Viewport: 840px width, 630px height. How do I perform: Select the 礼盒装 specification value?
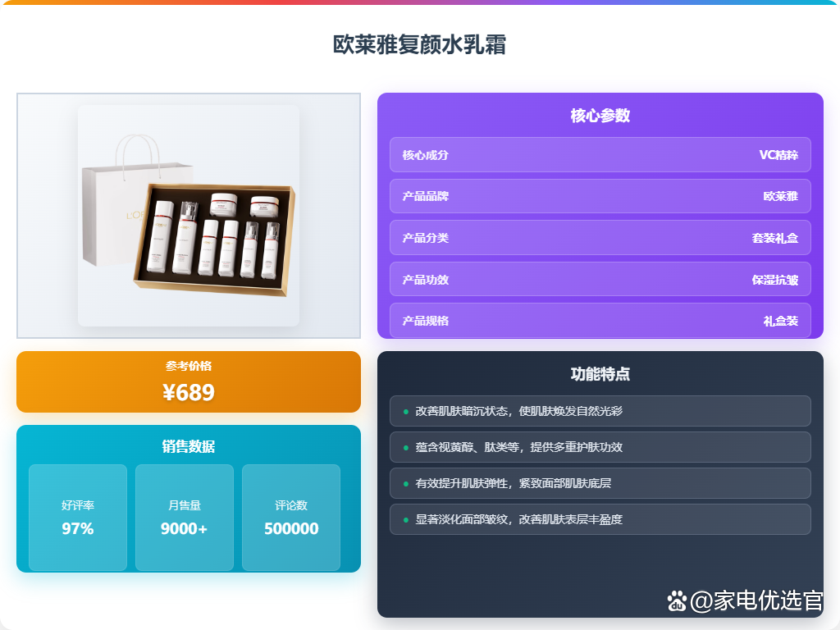[x=781, y=321]
